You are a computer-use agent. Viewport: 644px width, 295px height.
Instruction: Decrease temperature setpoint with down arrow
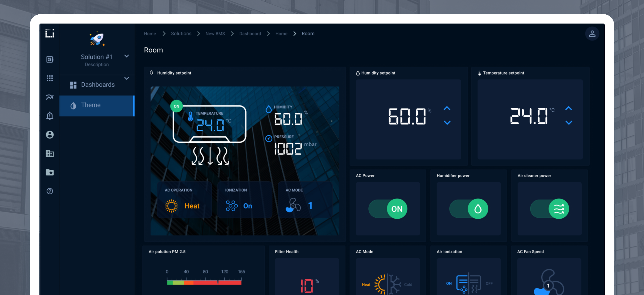click(569, 122)
